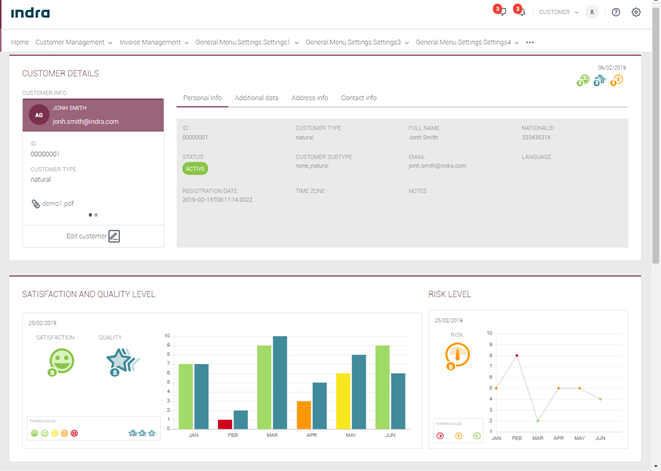
Task: Click the none_natural customer subtype value
Action: 312,166
